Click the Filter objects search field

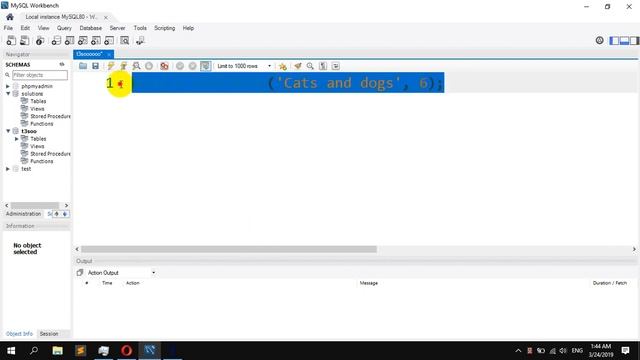point(40,75)
